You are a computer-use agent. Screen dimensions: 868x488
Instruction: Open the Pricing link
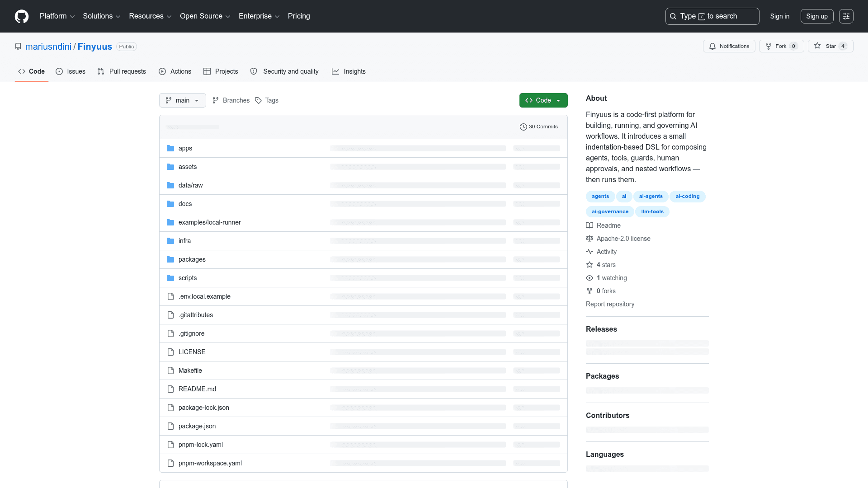click(x=299, y=16)
